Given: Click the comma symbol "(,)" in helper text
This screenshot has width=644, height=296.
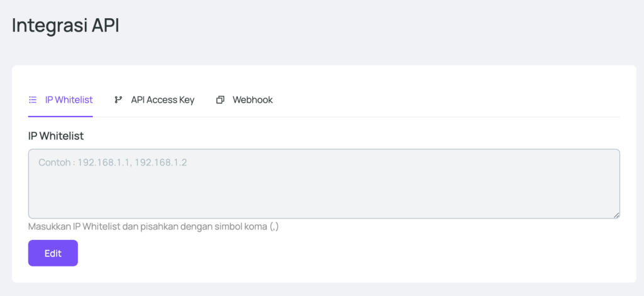Looking at the screenshot, I should click(x=274, y=227).
